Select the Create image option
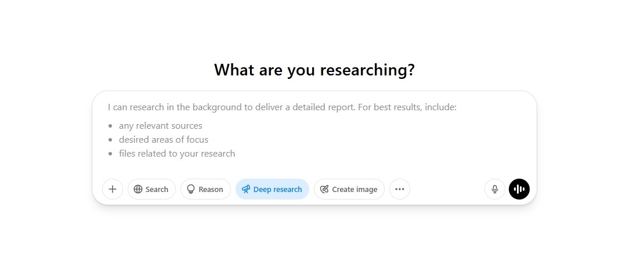This screenshot has height=279, width=644. point(349,189)
